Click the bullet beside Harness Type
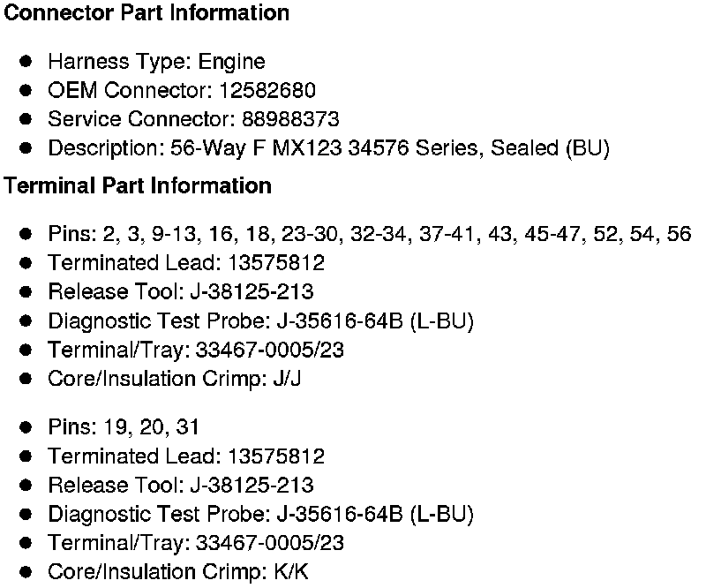The height and width of the screenshot is (588, 706). 26,62
